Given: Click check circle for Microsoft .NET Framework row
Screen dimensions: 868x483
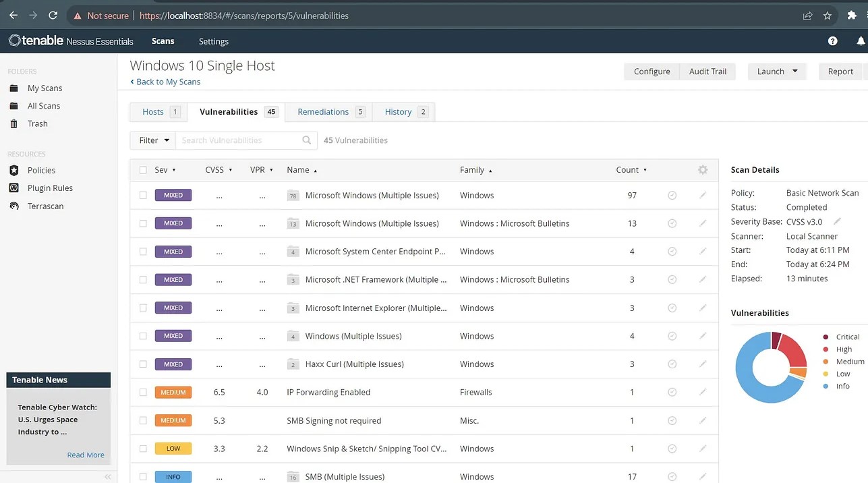Looking at the screenshot, I should (x=672, y=279).
